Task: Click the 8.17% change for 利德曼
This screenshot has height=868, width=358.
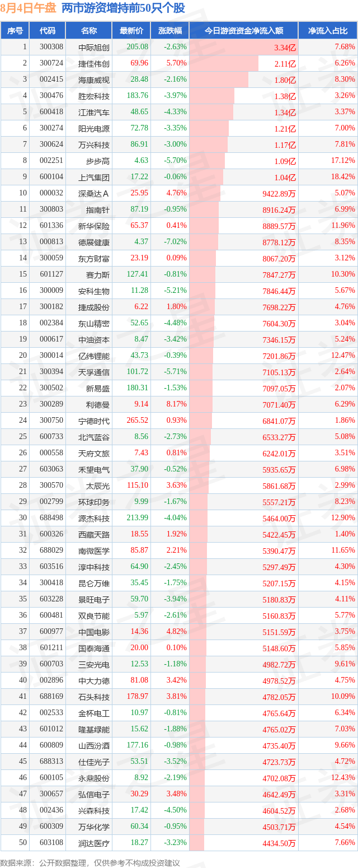Action: point(177,404)
